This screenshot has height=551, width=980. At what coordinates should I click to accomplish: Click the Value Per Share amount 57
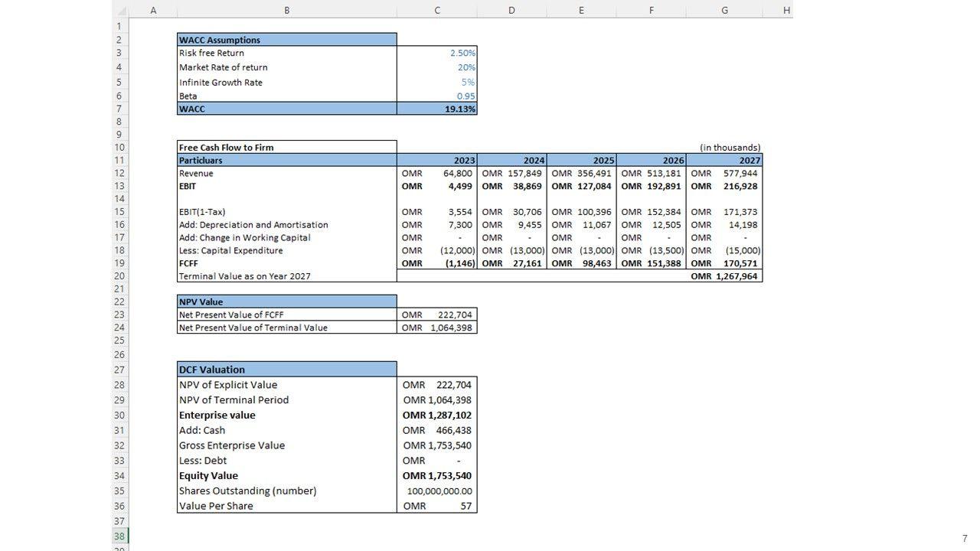point(437,506)
